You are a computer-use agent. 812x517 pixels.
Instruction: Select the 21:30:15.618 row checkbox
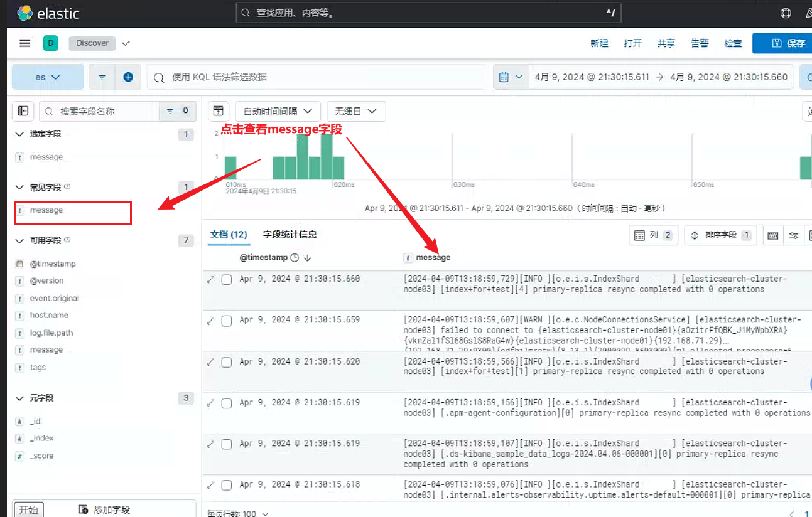point(227,486)
